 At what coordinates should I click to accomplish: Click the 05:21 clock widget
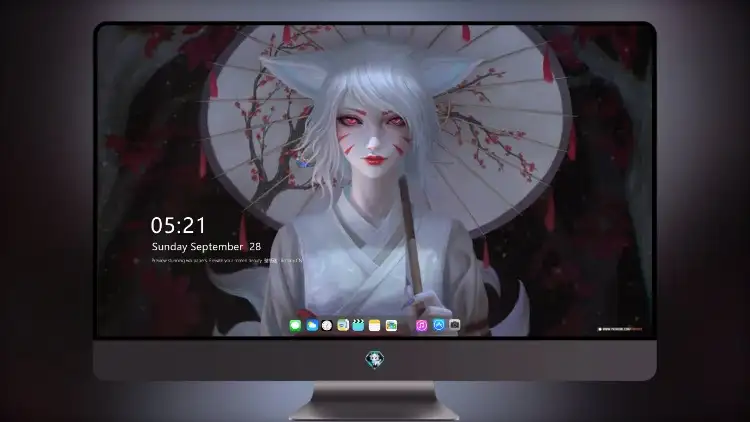click(x=178, y=225)
